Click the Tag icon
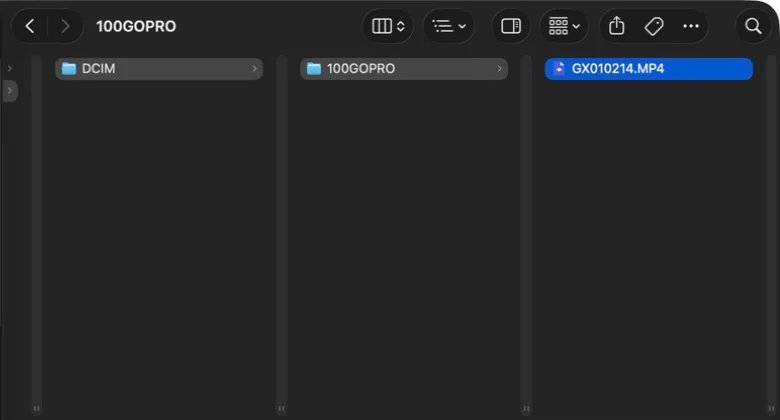This screenshot has height=420, width=780. (x=654, y=26)
